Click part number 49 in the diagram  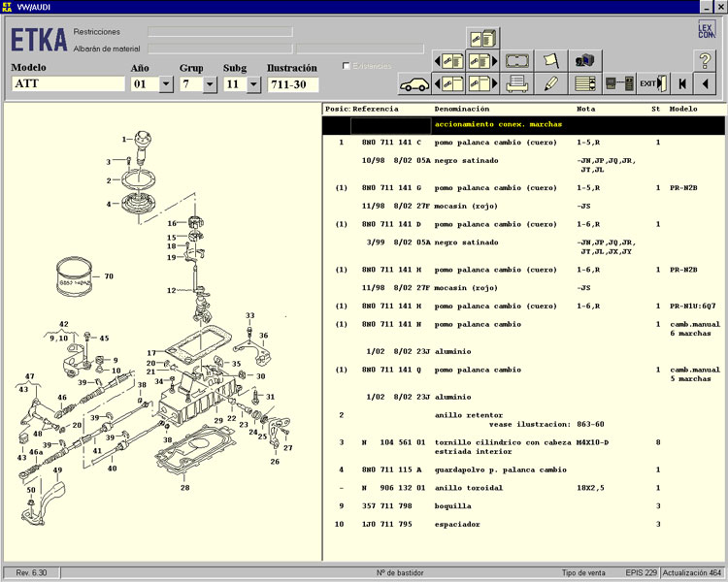57,469
